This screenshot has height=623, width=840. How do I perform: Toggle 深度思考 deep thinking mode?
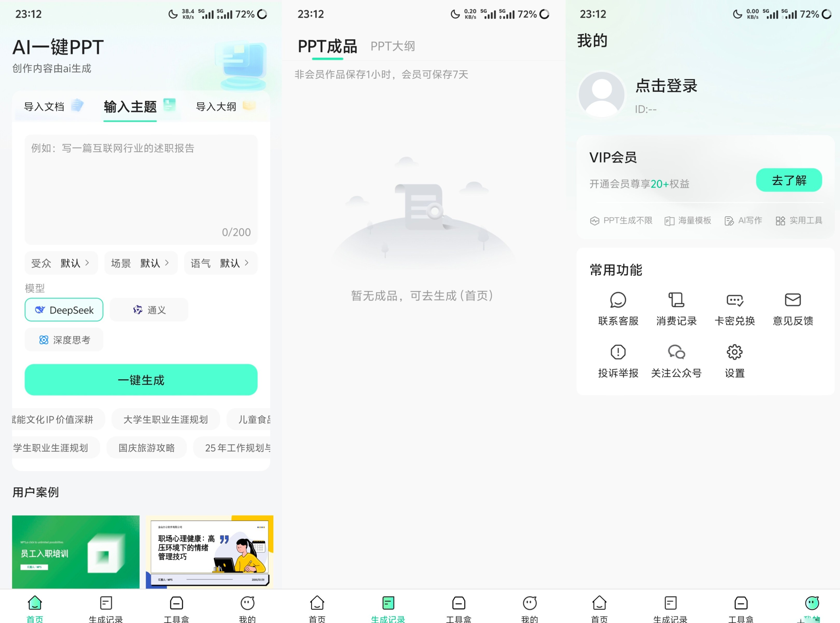(x=64, y=340)
